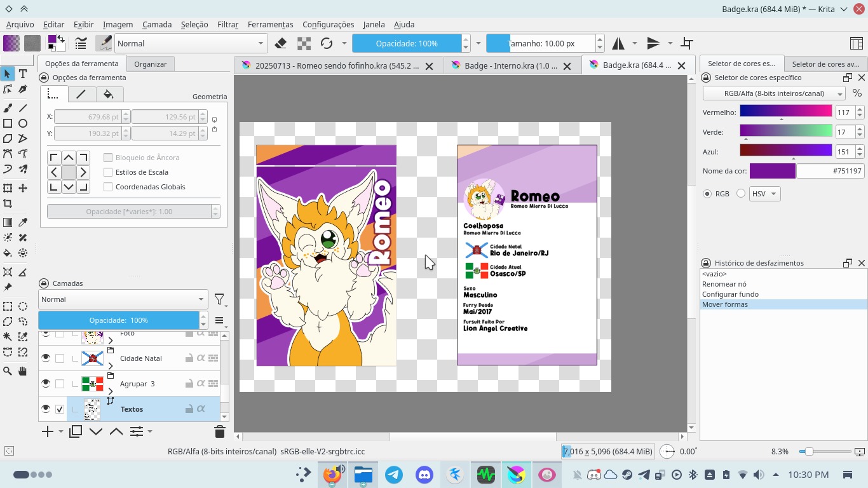Move layer down with the chevron
Screen dimensions: 868x488
[x=96, y=431]
